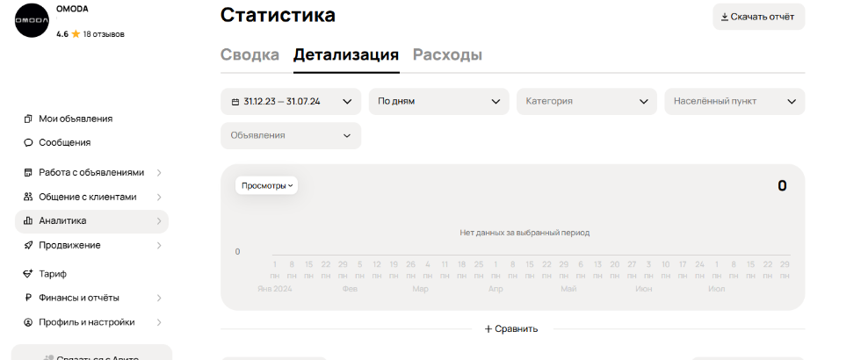Open Сообщения chat bubble icon
The image size is (868, 360).
pos(28,142)
